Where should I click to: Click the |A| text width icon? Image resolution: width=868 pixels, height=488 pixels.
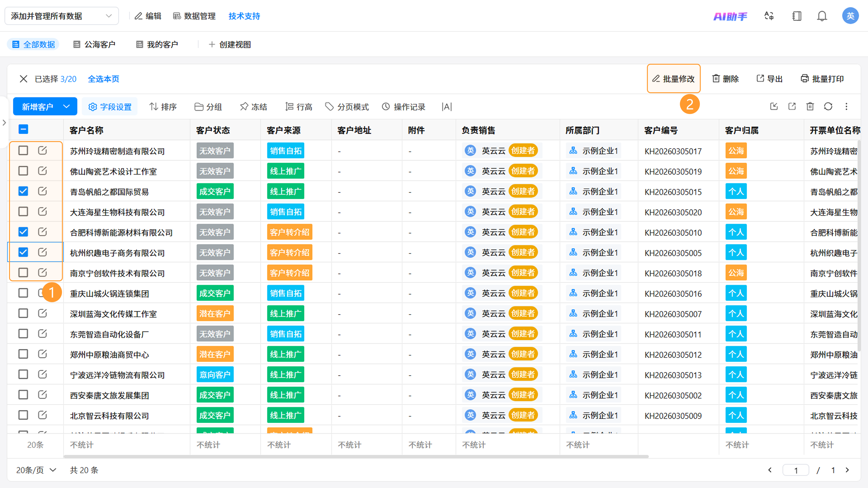[x=446, y=107]
